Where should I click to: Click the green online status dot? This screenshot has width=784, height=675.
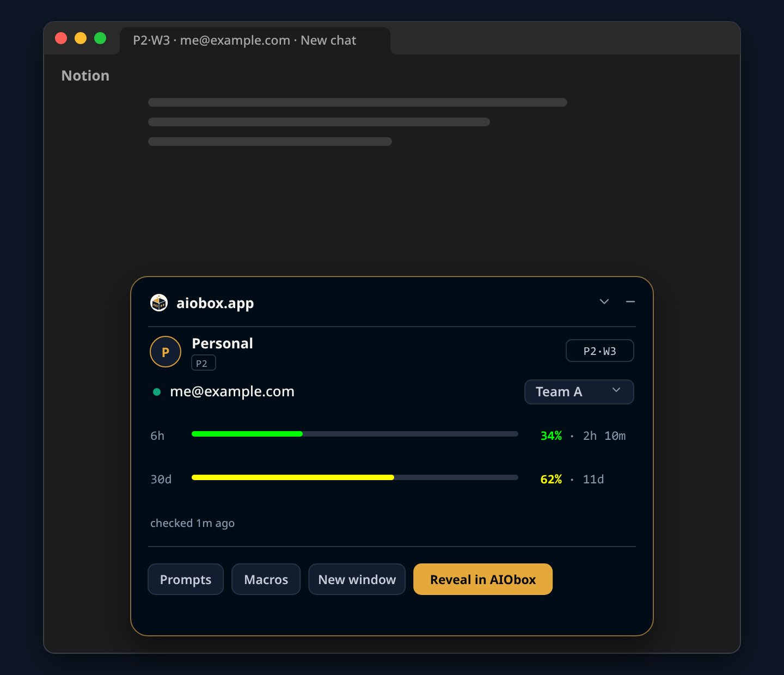[157, 392]
